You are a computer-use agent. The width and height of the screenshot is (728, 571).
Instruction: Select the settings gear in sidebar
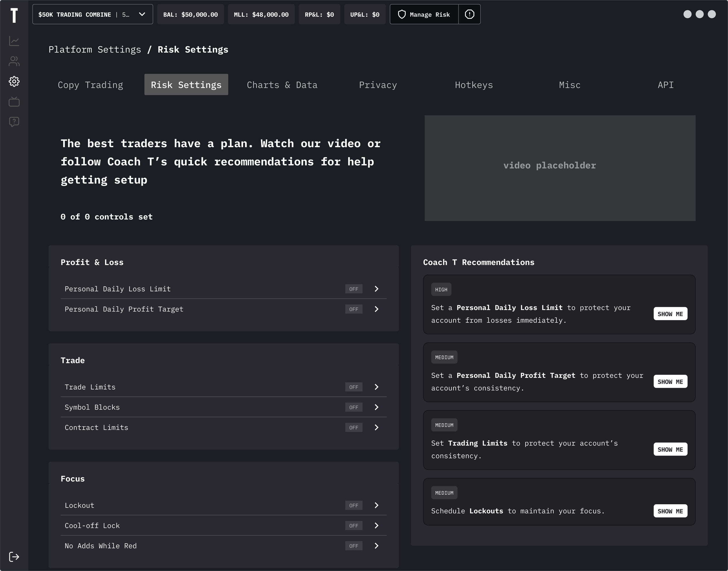pyautogui.click(x=14, y=81)
